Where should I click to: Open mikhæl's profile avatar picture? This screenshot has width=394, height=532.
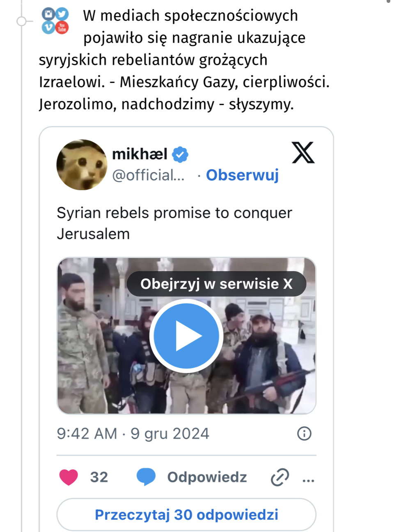pyautogui.click(x=82, y=165)
